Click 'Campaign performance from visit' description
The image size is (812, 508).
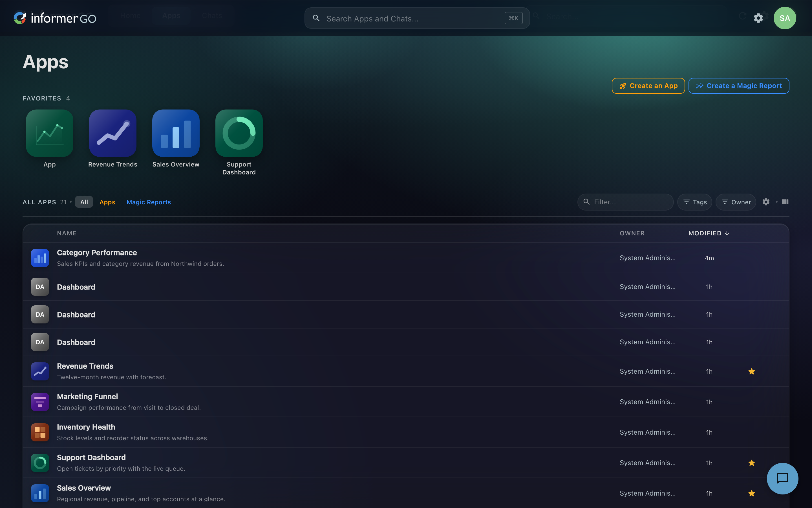[129, 408]
